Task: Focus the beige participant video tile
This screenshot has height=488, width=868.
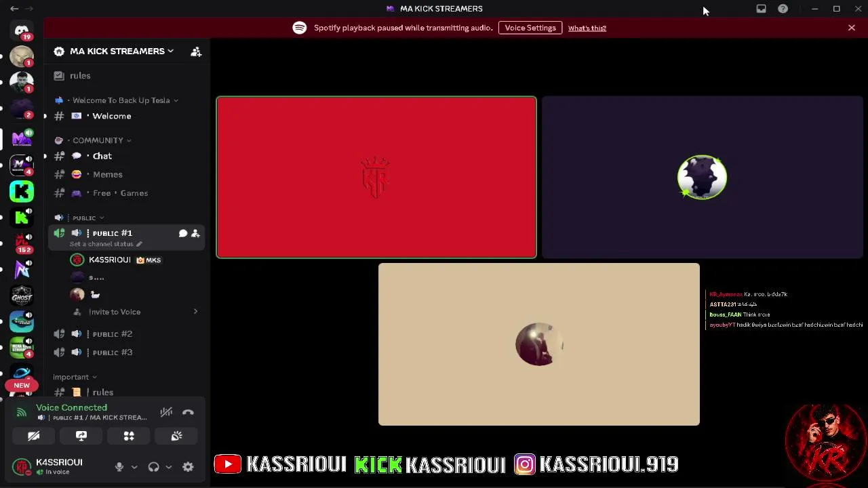Action: pos(539,344)
